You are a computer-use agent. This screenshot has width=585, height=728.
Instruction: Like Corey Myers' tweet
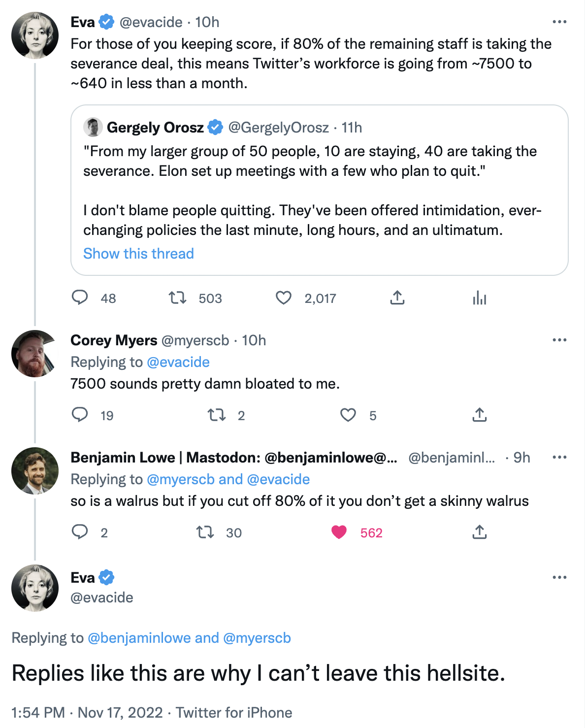coord(348,415)
